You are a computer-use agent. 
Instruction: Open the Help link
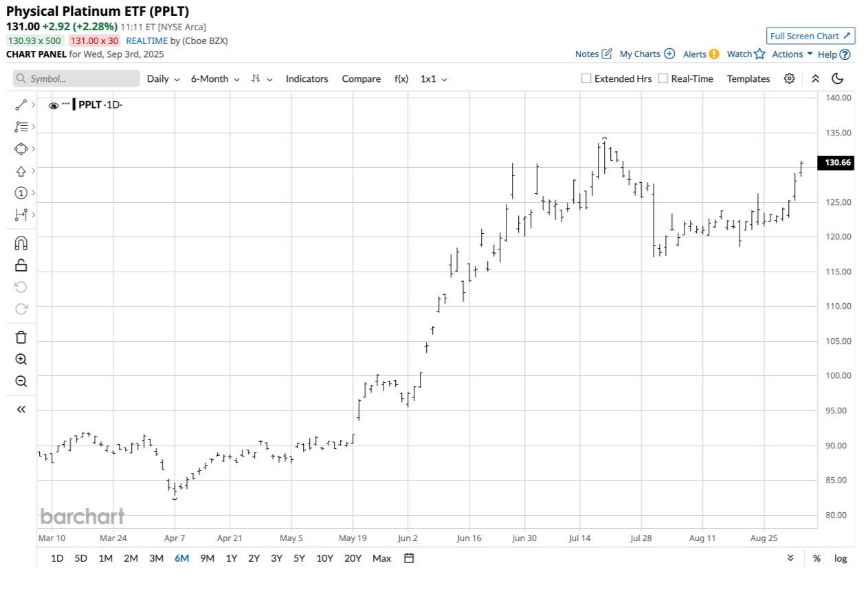[834, 54]
